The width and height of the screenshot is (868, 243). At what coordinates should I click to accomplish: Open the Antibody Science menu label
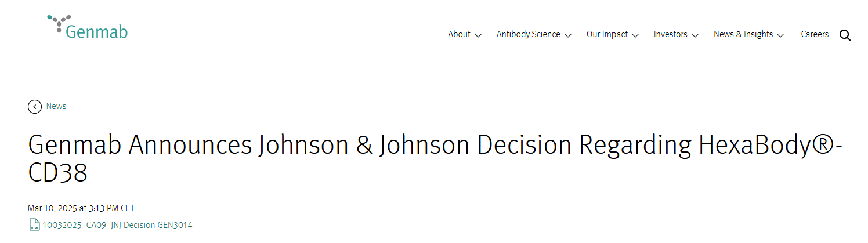[x=528, y=34]
